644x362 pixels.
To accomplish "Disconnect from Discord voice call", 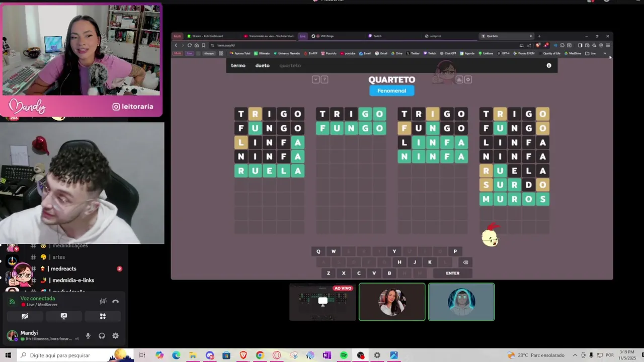I will click(115, 301).
